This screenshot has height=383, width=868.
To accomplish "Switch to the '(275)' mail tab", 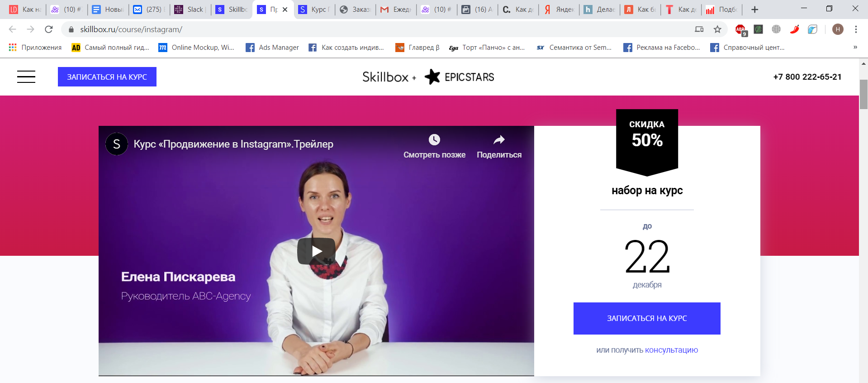I will (150, 10).
